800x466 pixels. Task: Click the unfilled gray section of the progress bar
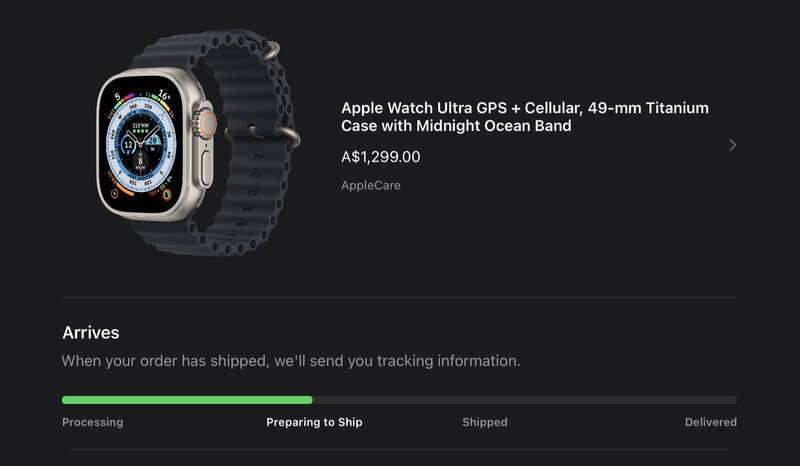click(525, 400)
